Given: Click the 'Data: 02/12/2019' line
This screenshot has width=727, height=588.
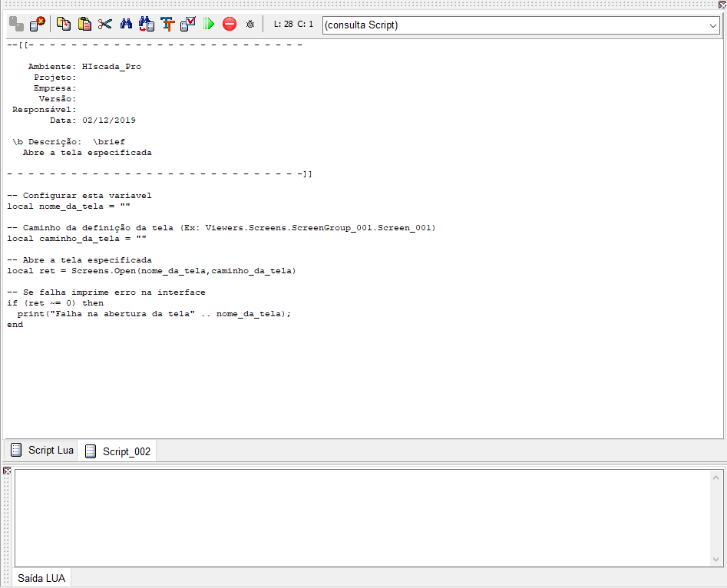Looking at the screenshot, I should point(93,121).
